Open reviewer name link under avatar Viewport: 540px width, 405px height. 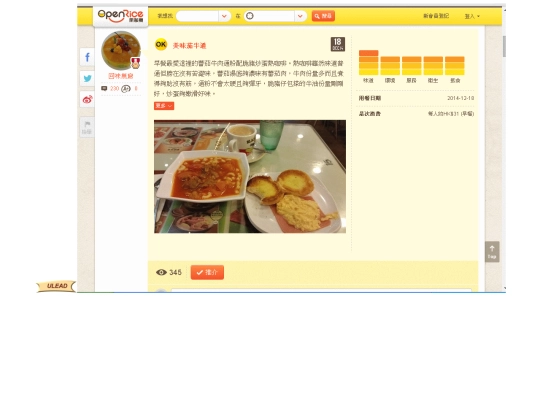[121, 76]
